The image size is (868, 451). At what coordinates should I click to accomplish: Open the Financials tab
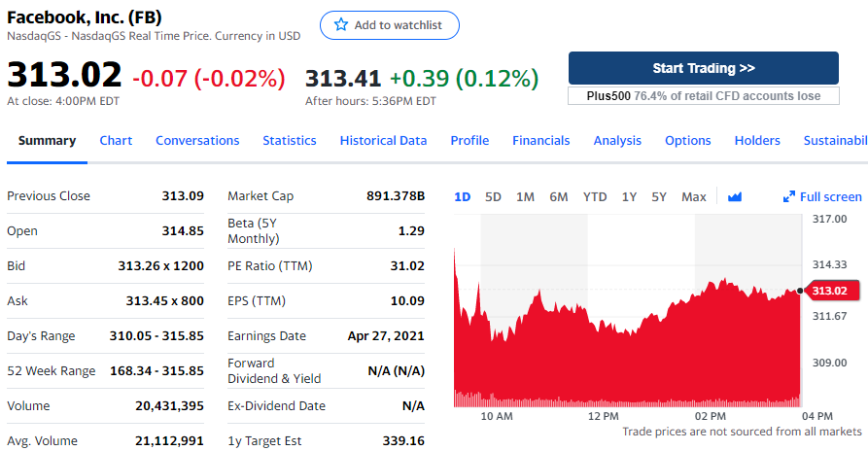point(540,141)
